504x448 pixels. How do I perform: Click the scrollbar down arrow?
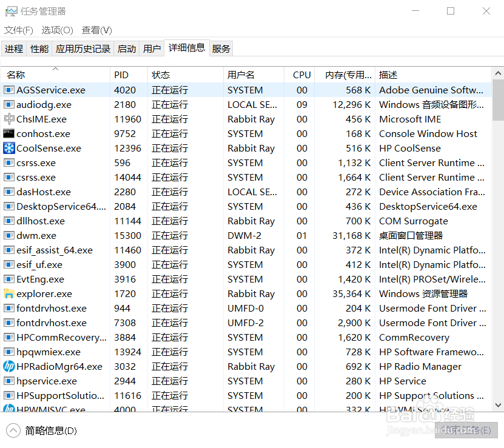[498, 405]
